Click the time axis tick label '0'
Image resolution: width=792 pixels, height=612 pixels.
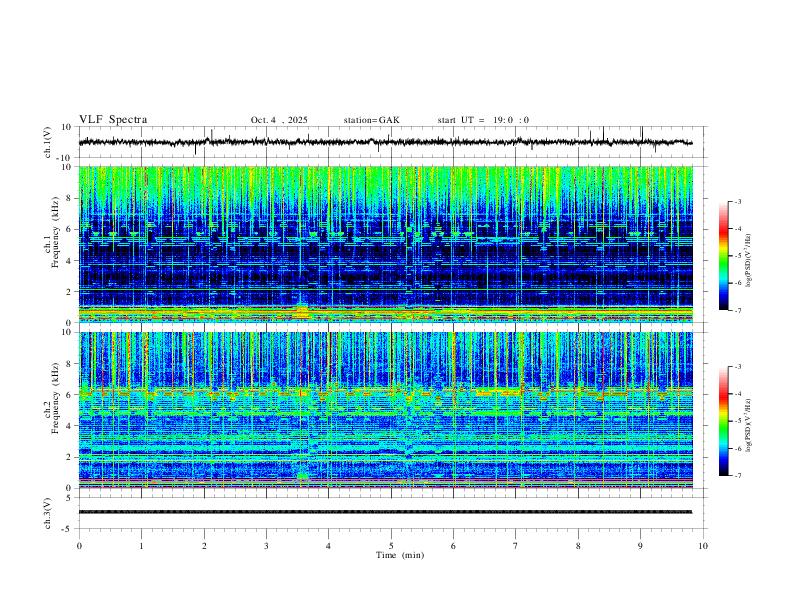[x=79, y=546]
